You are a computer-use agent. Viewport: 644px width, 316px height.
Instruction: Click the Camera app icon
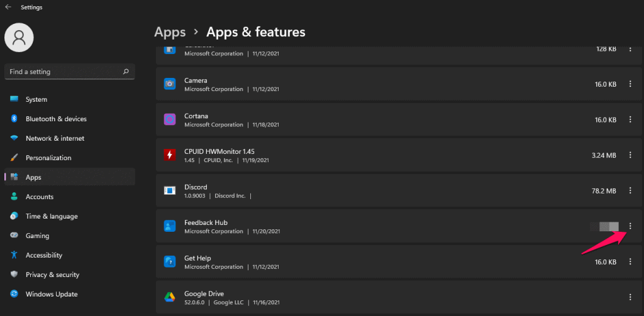coord(169,84)
